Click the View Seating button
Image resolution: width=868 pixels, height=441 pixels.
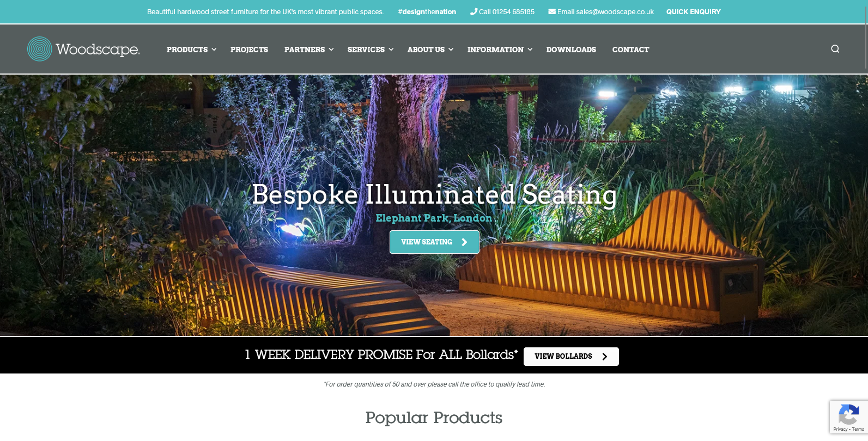pos(434,242)
